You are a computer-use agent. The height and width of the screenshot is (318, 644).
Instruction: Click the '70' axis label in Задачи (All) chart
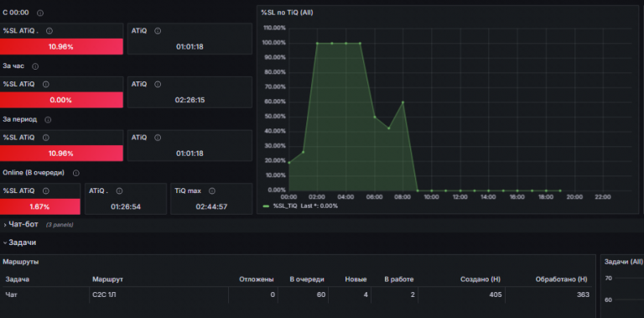(x=608, y=279)
